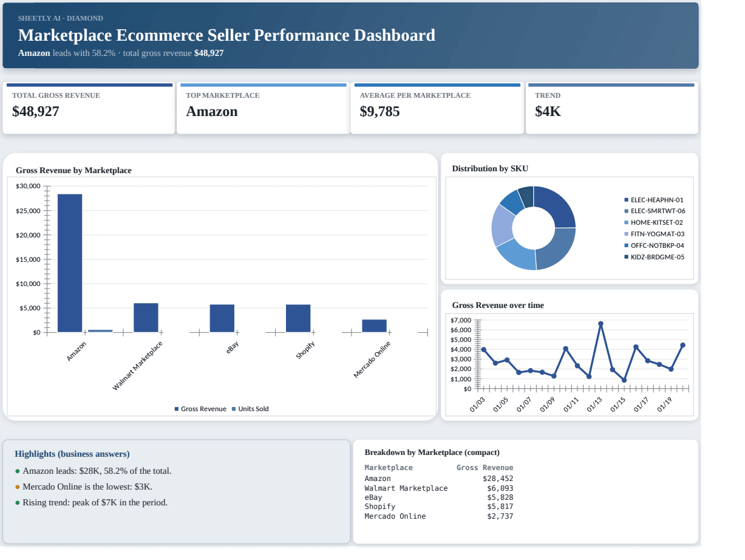Click the Units Sold legend entry
The width and height of the screenshot is (745, 560).
(250, 409)
